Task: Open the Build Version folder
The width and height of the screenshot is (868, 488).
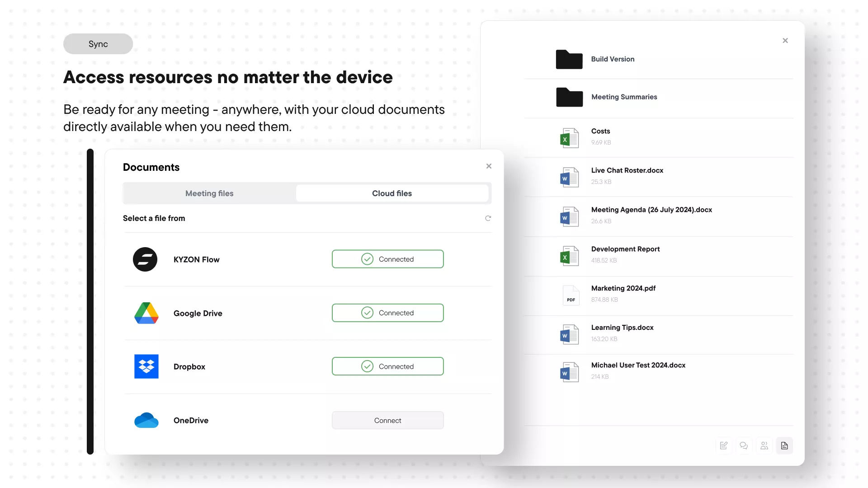Action: 612,59
